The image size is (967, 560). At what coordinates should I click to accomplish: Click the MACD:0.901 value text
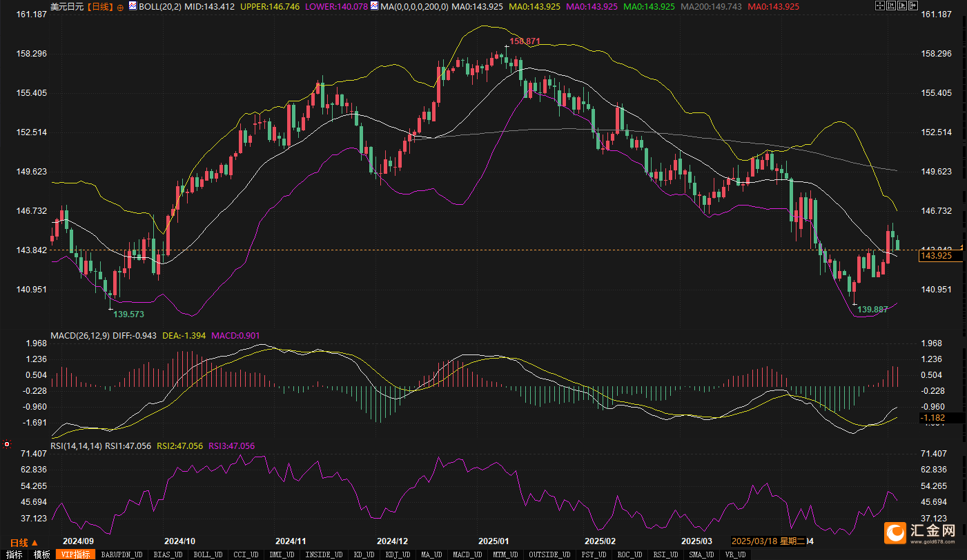pyautogui.click(x=236, y=336)
